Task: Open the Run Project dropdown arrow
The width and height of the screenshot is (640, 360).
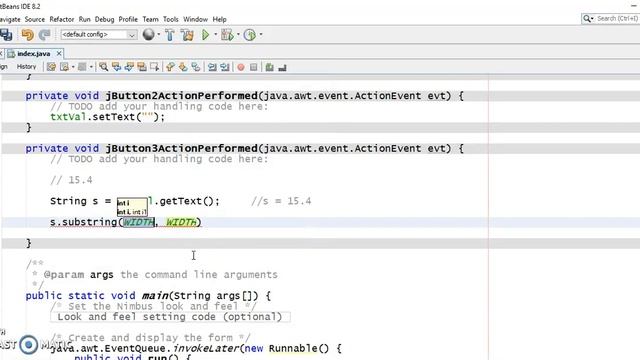Action: pyautogui.click(x=216, y=35)
